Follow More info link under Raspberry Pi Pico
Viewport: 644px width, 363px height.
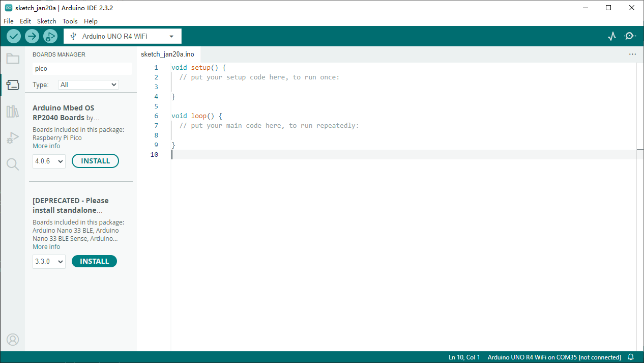pos(46,146)
